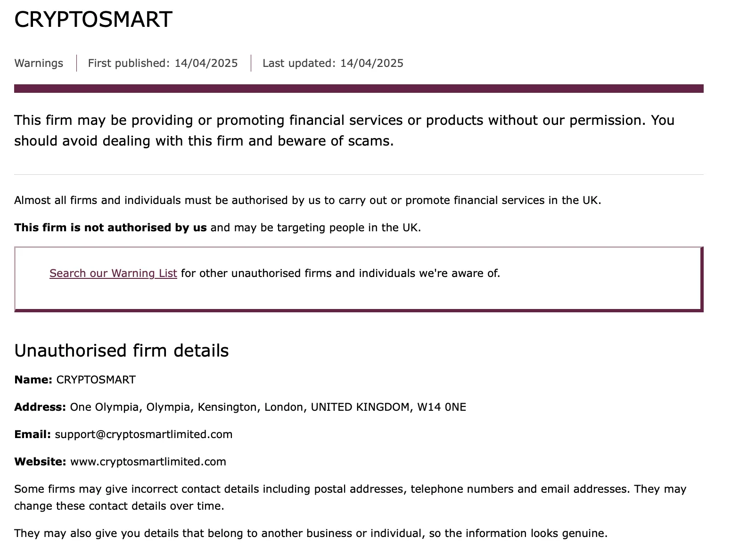Click the dark purple horizontal divider bar

pos(359,89)
